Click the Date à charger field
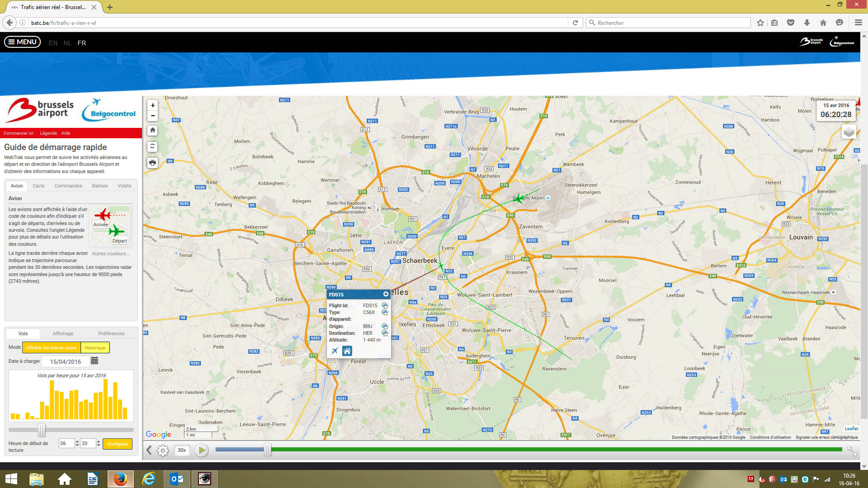Image resolution: width=868 pixels, height=488 pixels. coord(66,361)
